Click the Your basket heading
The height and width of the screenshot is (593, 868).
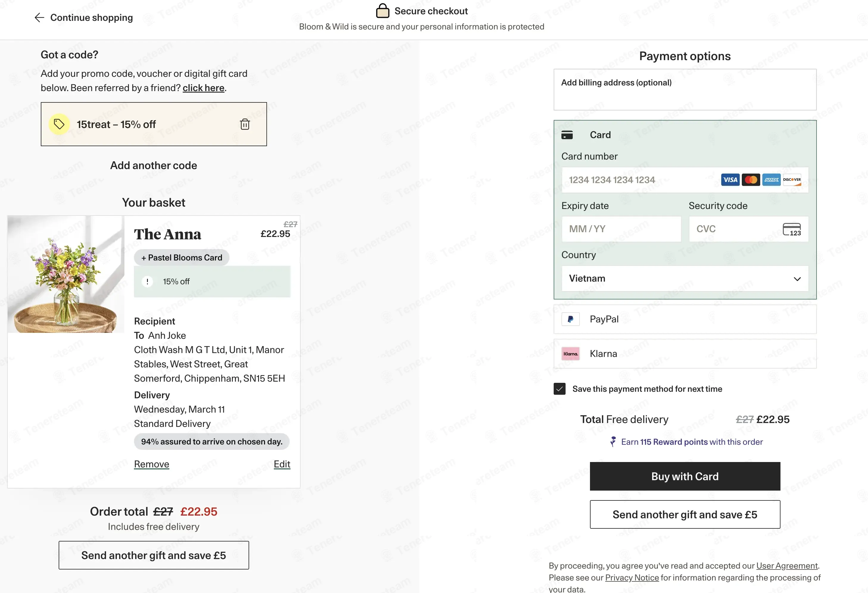tap(154, 202)
